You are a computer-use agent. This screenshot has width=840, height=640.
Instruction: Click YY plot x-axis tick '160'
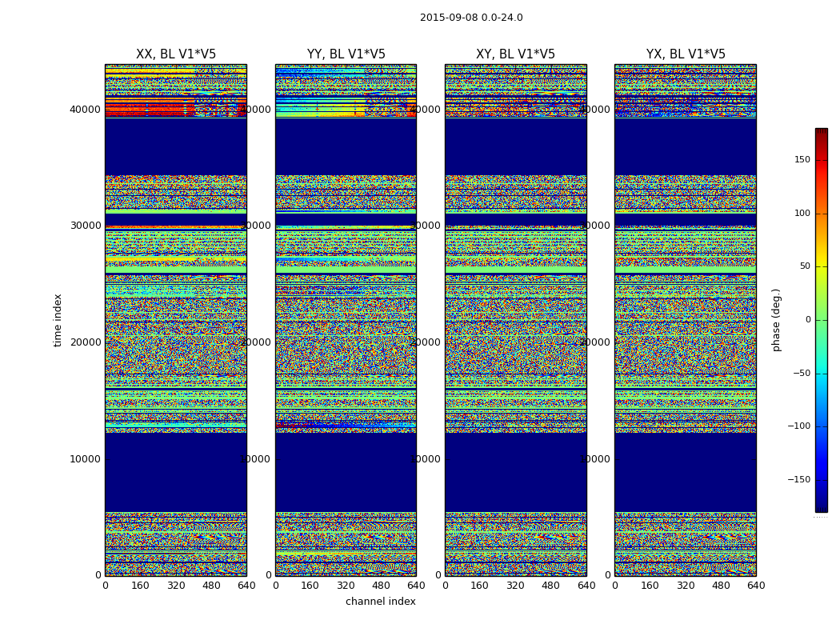(310, 586)
